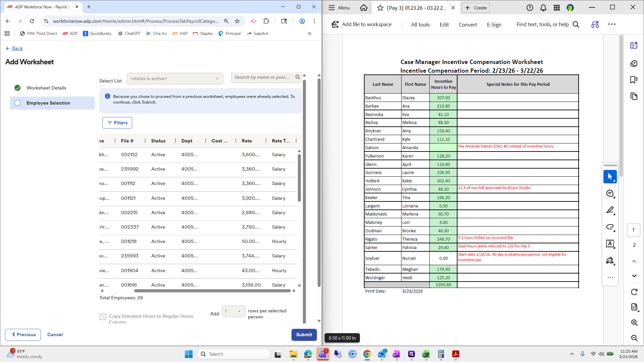Screen dimensions: 644x362
Task: Expand the Add rows per person dropdown
Action: pos(233,311)
